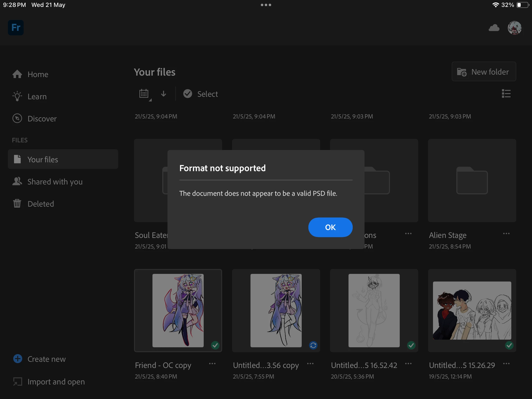Open Shared with you files

point(55,182)
